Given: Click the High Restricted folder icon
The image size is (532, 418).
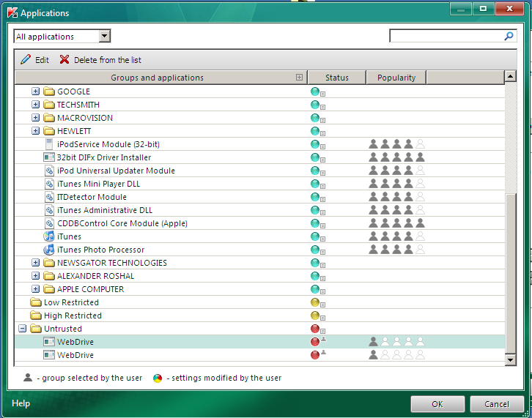Looking at the screenshot, I should click(36, 316).
